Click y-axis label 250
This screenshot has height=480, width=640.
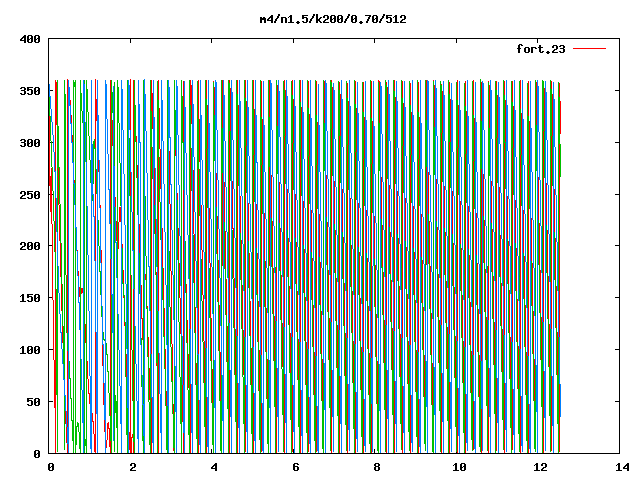tap(30, 195)
